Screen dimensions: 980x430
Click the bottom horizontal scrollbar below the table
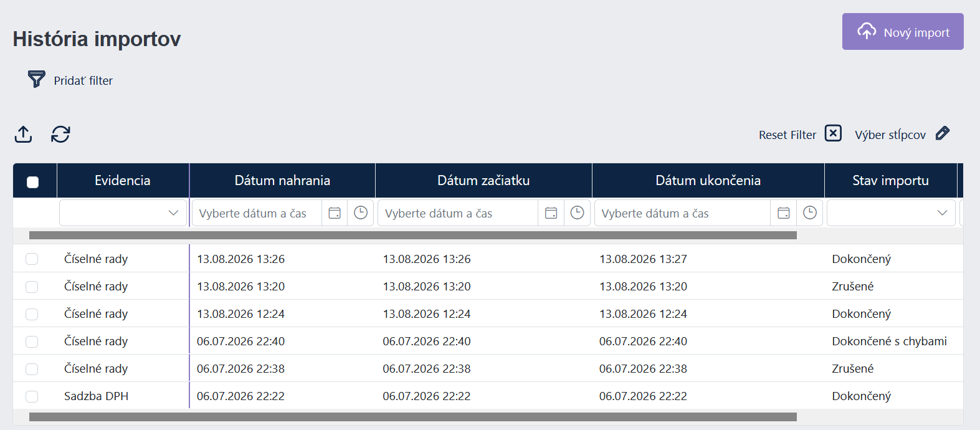pyautogui.click(x=413, y=417)
